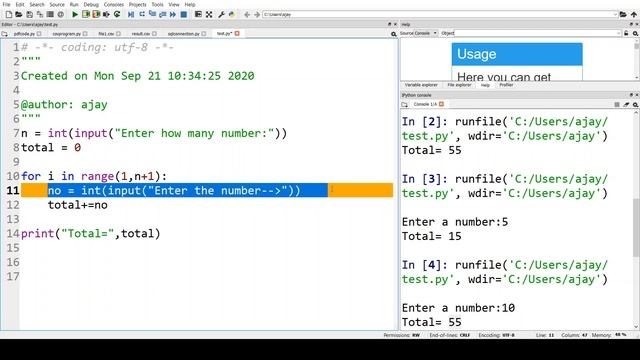Click the debugger Step Return icon
The image size is (640, 360).
(x=162, y=15)
